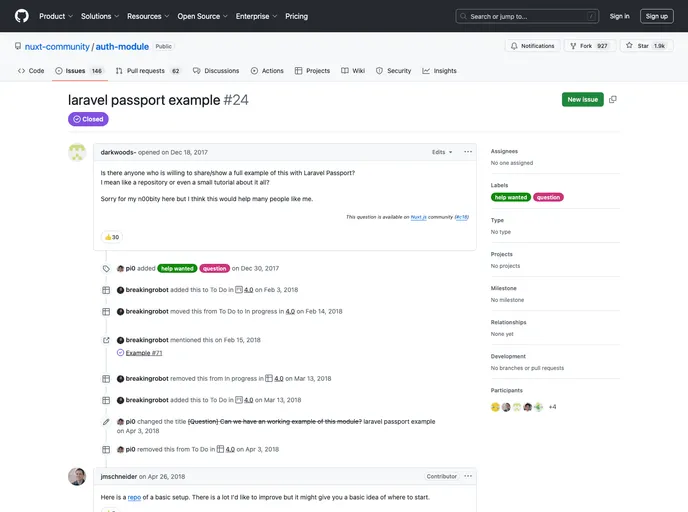Open the repo link in jmschneider comment
The image size is (688, 512).
click(x=134, y=498)
